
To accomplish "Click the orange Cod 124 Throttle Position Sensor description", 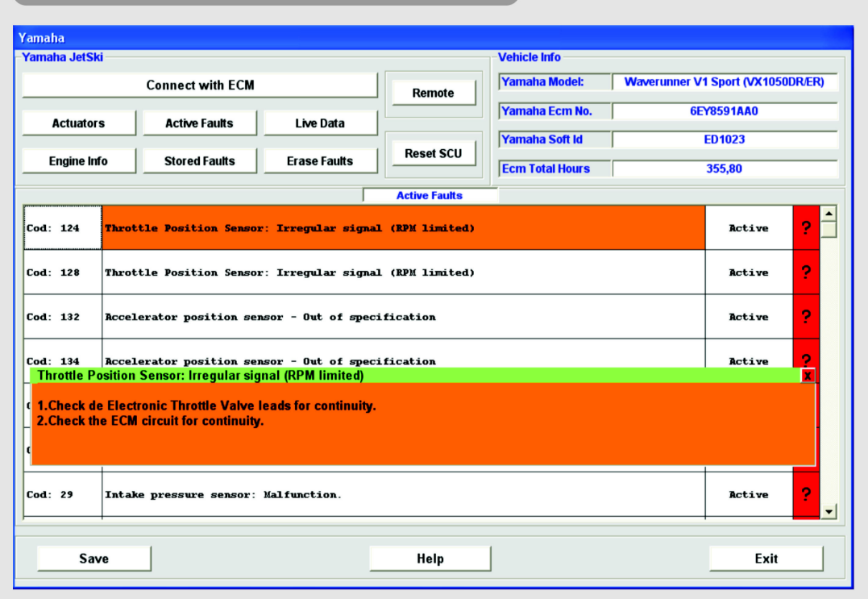I will tap(404, 227).
